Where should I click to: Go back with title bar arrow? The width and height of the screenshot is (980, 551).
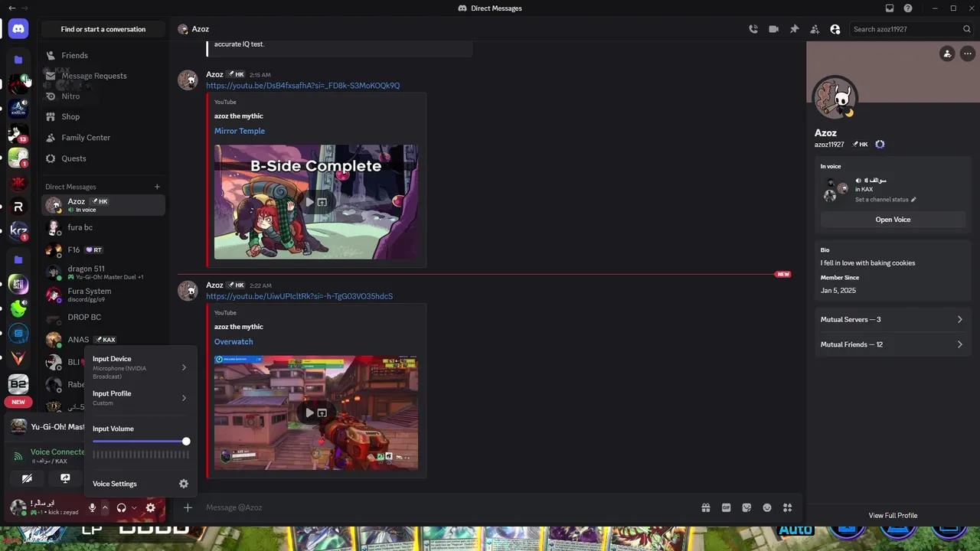pyautogui.click(x=11, y=8)
